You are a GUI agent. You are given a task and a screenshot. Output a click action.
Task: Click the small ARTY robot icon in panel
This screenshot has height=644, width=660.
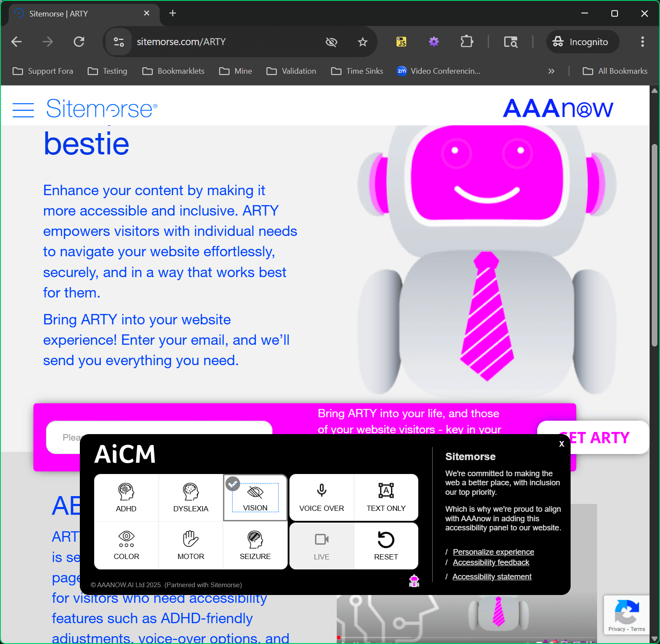click(414, 581)
